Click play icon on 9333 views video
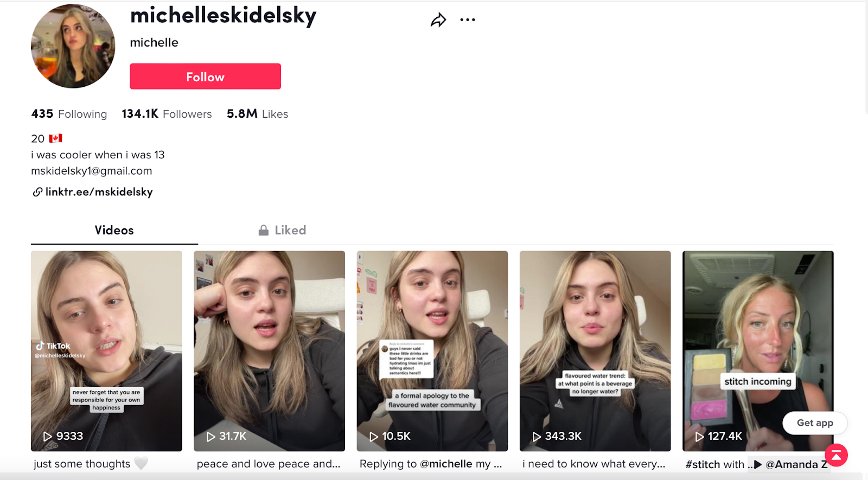The image size is (868, 480). pyautogui.click(x=48, y=436)
